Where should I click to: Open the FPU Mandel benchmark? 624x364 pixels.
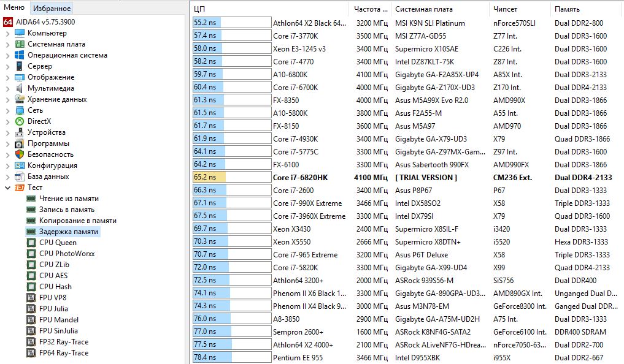pos(59,320)
